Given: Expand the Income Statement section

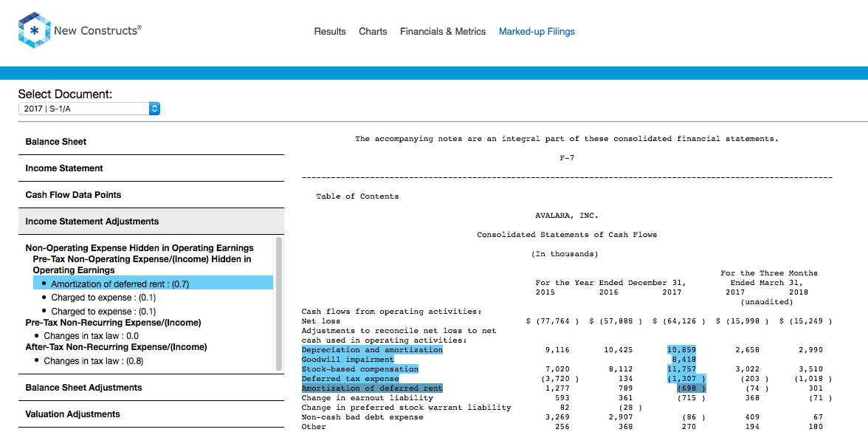Looking at the screenshot, I should [x=151, y=168].
